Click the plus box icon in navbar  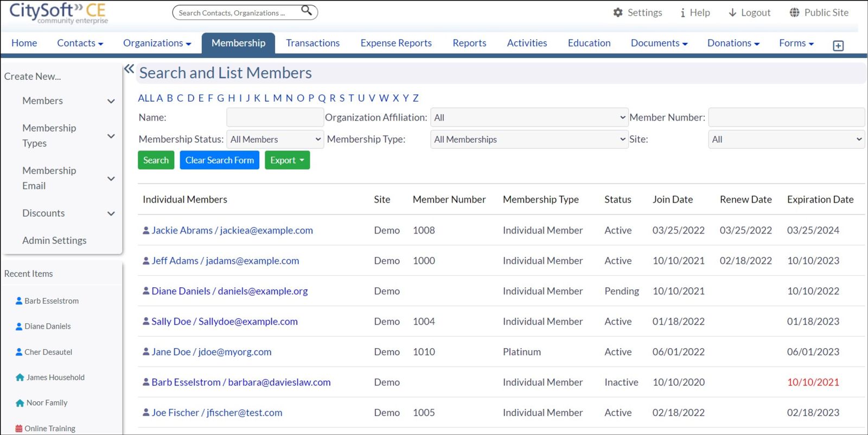pos(838,46)
